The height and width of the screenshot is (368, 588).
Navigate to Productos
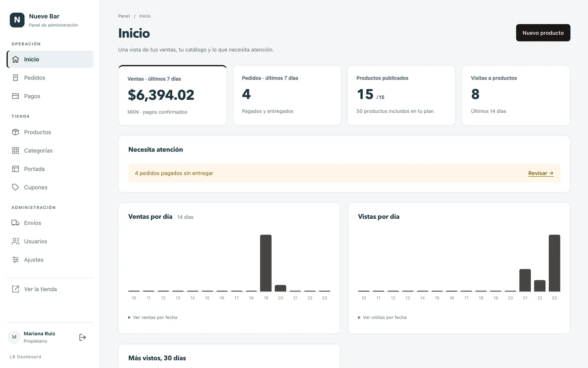50,132
